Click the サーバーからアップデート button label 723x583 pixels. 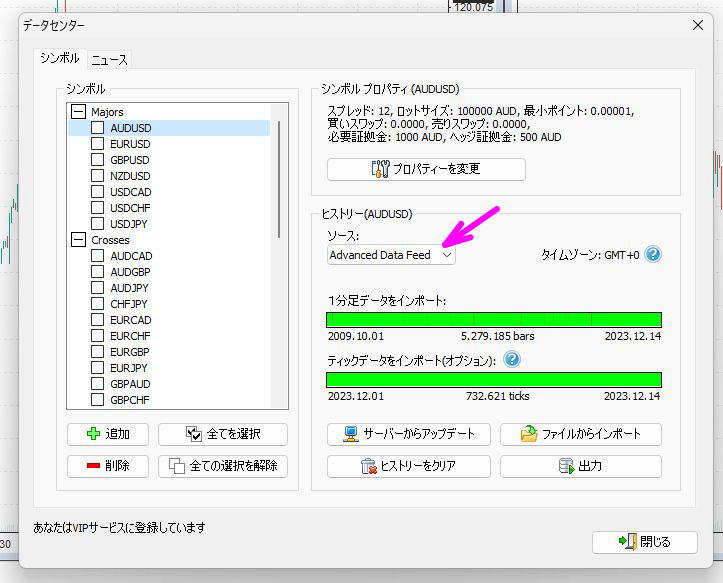pos(419,434)
